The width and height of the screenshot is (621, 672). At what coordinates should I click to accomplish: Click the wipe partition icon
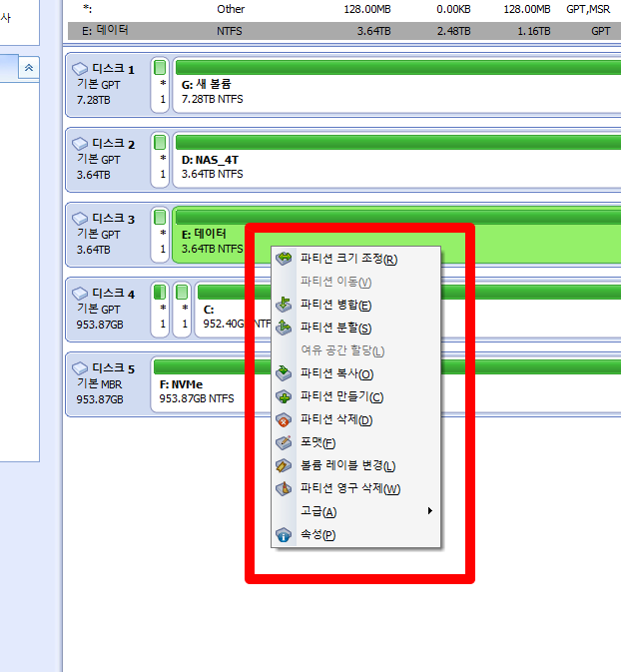(x=284, y=488)
